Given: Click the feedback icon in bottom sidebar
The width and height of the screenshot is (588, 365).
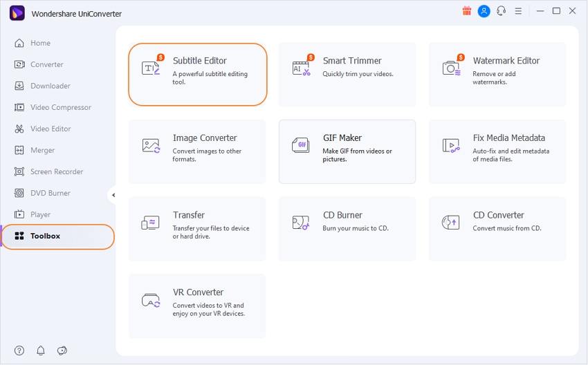Looking at the screenshot, I should click(62, 350).
